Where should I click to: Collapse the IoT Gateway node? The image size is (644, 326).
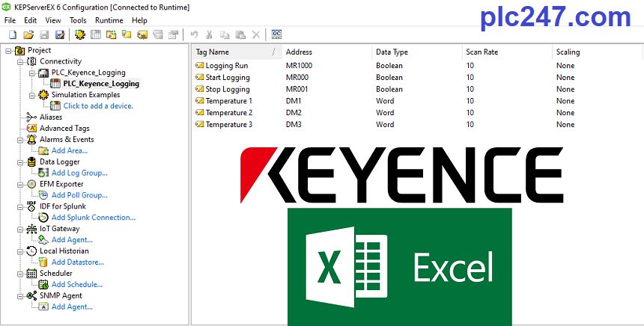tap(20, 230)
